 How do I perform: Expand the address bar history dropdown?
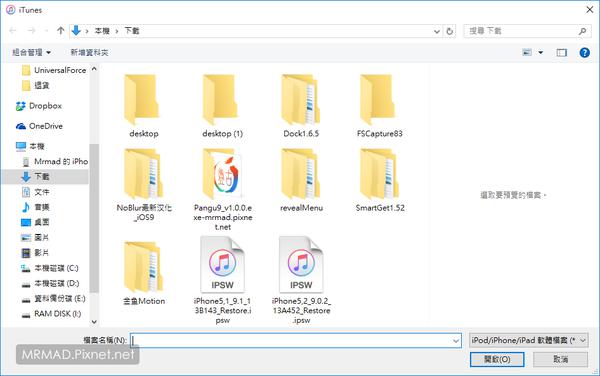tap(437, 31)
